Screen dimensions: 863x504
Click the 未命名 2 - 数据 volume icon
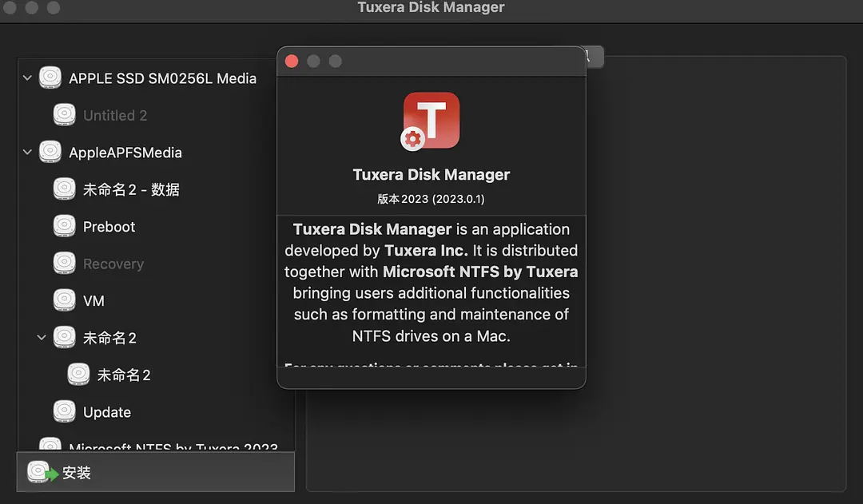click(x=65, y=189)
